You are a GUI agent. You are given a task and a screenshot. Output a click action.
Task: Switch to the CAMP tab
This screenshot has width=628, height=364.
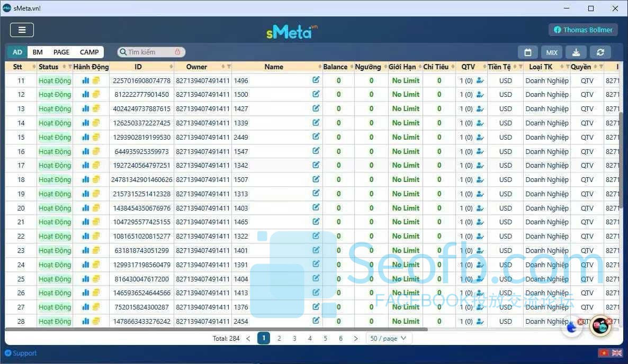89,52
